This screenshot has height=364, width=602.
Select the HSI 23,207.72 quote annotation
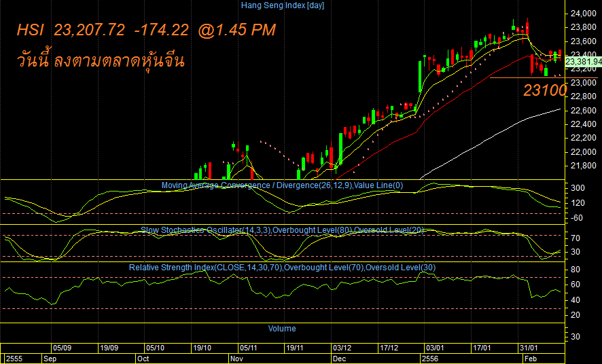pos(146,30)
